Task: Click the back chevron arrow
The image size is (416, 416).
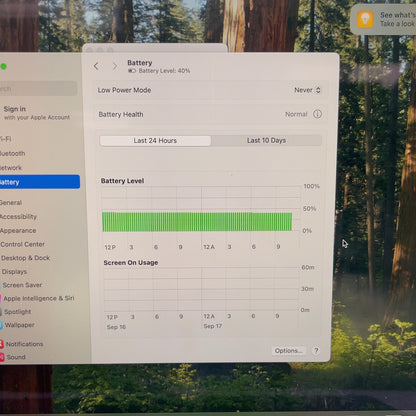Action: 96,66
